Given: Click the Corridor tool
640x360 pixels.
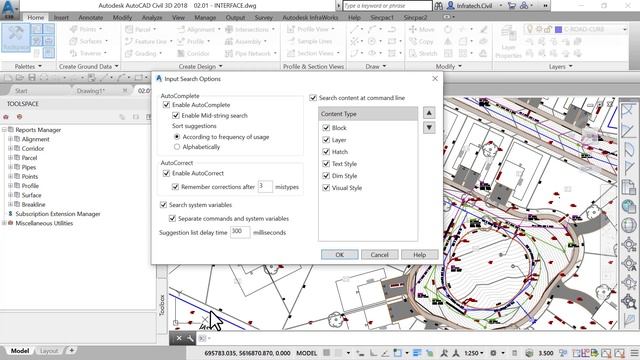Looking at the screenshot, I should point(193,53).
